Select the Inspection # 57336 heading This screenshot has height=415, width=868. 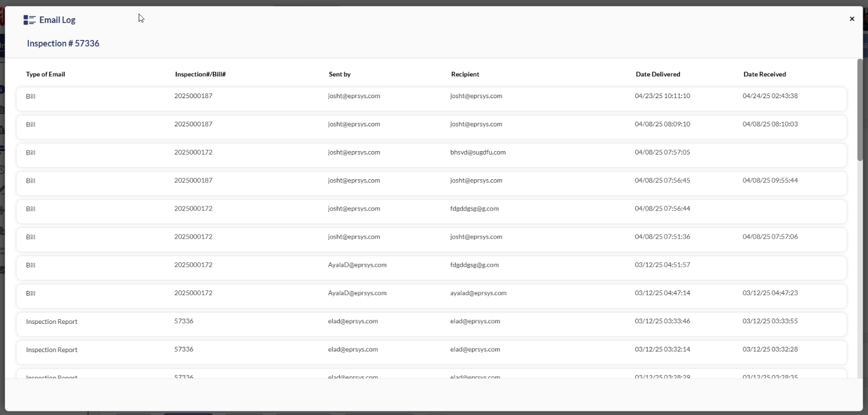point(63,43)
